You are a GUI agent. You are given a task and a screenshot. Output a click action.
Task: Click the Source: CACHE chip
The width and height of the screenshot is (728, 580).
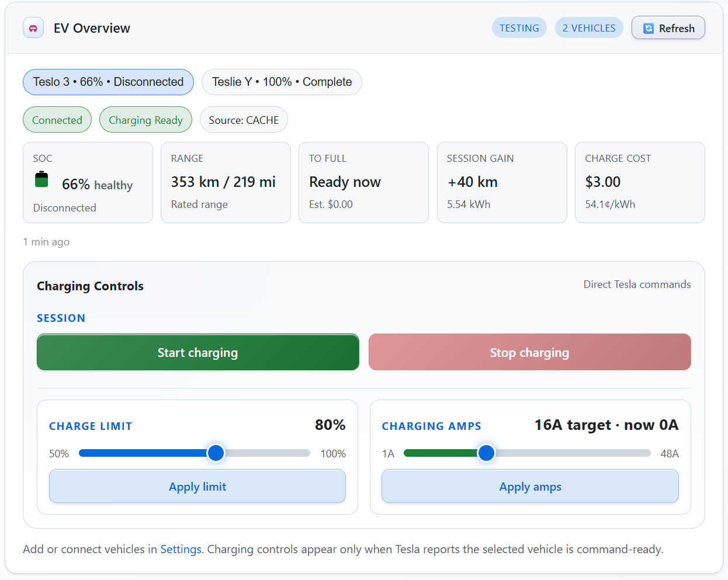point(244,119)
